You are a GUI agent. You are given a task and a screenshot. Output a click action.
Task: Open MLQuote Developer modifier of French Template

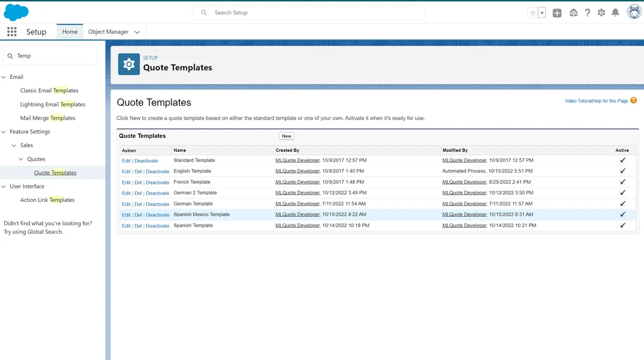tap(464, 182)
